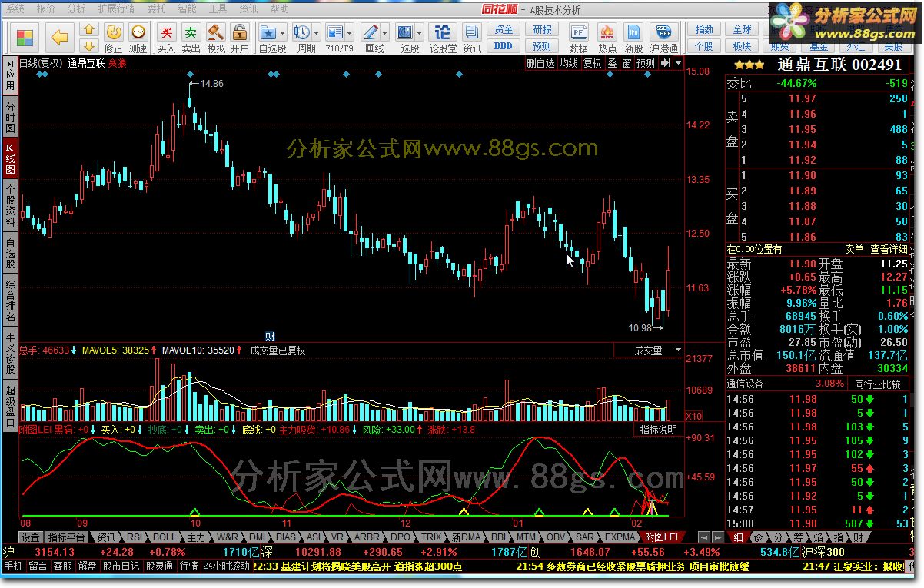Image resolution: width=924 pixels, height=588 pixels.
Task: Select the 画线 drawing pencil tool
Action: (x=371, y=32)
